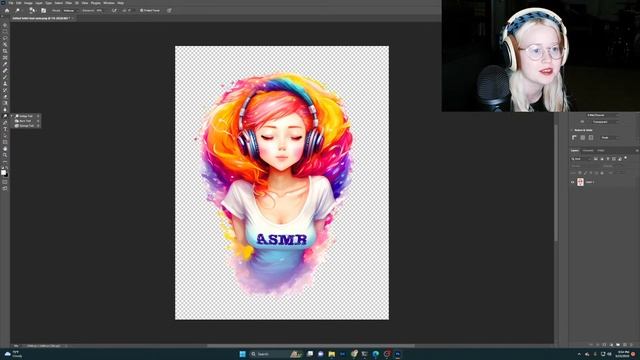The height and width of the screenshot is (360, 640).
Task: Select the Path Selection tool
Action: tap(5, 136)
